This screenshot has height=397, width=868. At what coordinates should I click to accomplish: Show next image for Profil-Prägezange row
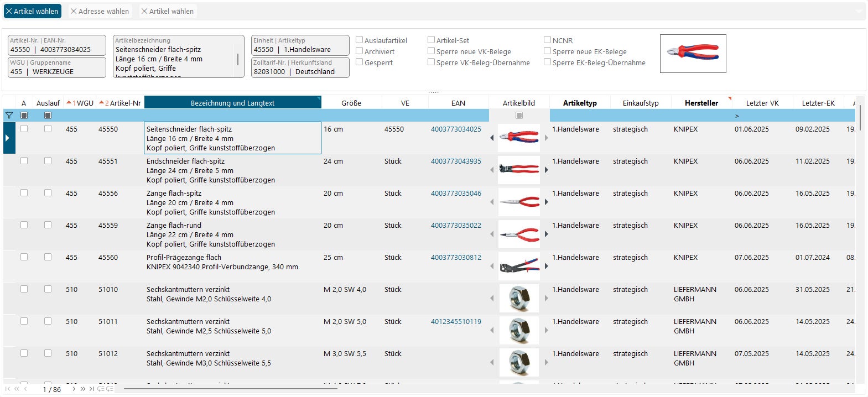(x=546, y=266)
